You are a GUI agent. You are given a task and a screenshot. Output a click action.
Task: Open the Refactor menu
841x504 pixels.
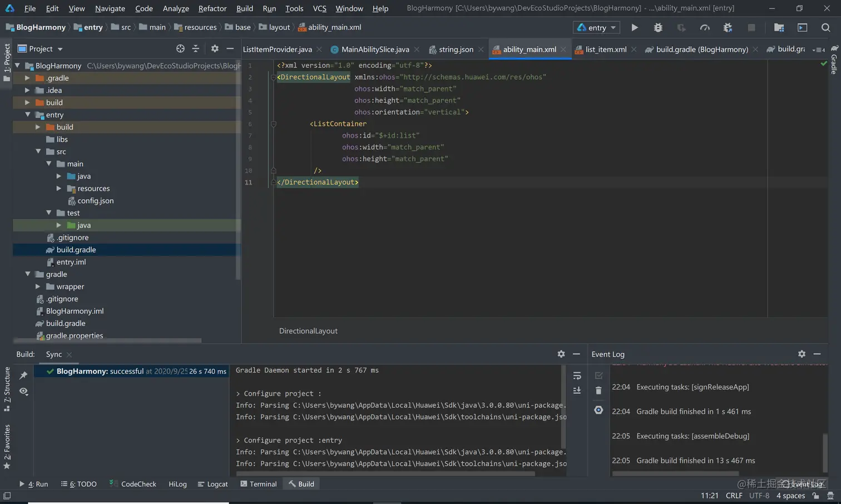(x=212, y=8)
